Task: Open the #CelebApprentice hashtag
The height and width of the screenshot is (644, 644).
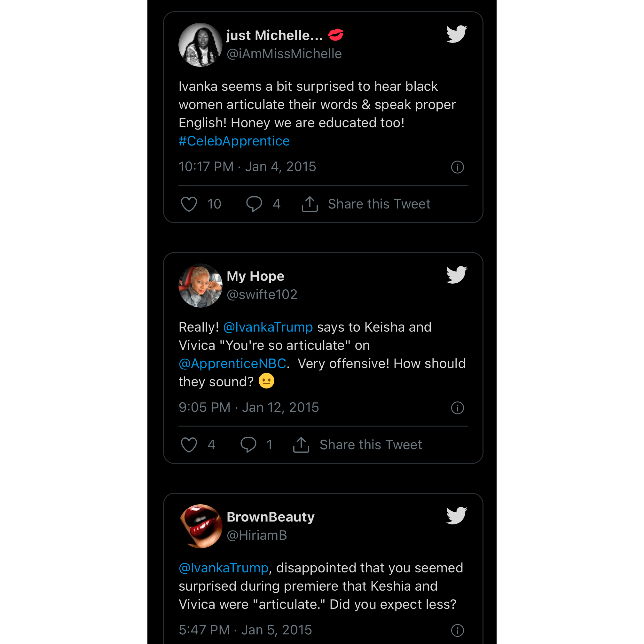Action: pos(234,141)
